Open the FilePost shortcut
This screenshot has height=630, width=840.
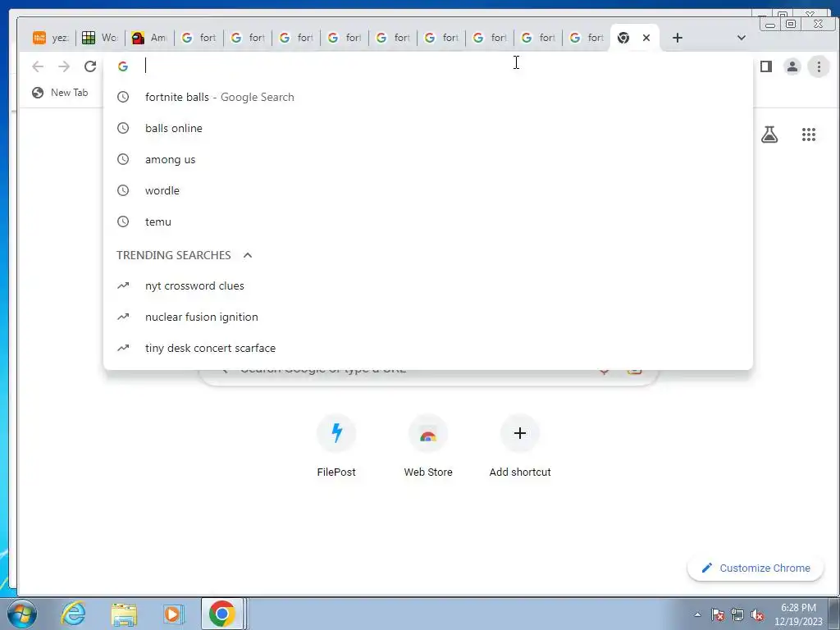(336, 445)
